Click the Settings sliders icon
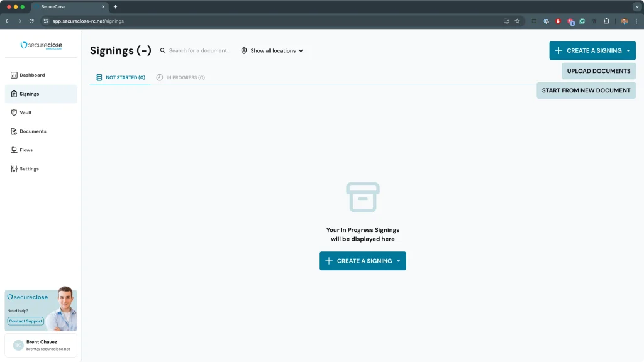 [14, 169]
